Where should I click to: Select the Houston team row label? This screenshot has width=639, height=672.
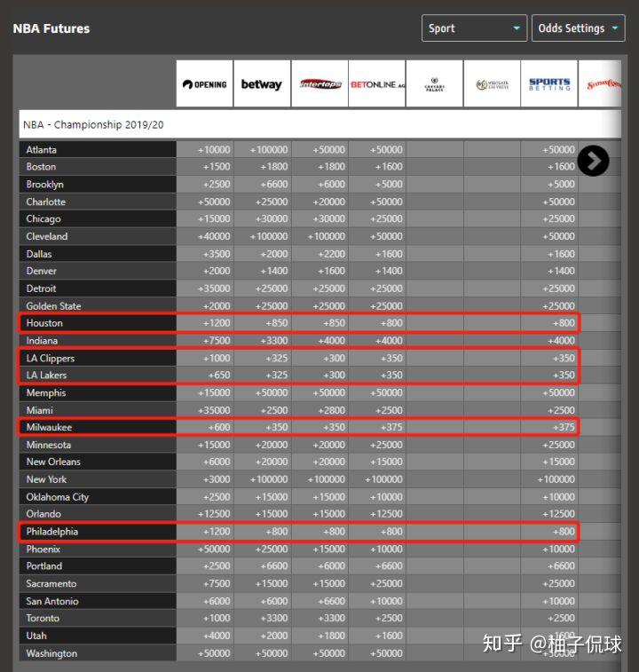pyautogui.click(x=98, y=323)
